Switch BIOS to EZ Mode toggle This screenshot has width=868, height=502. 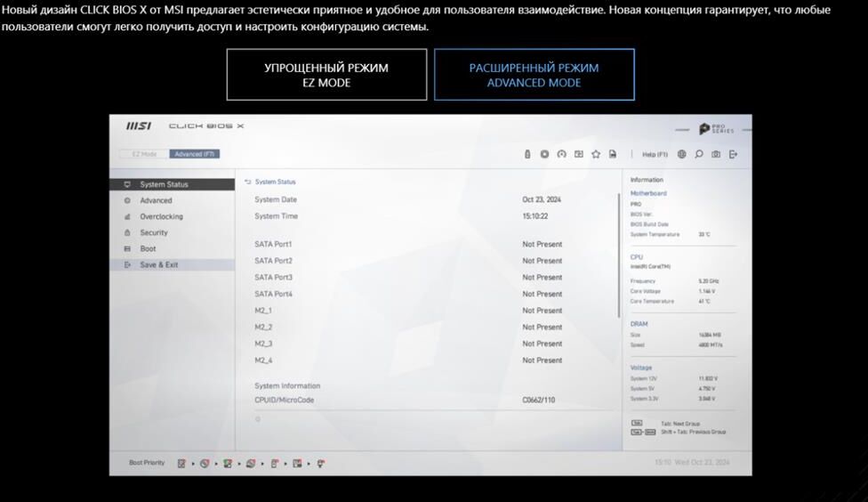click(143, 154)
